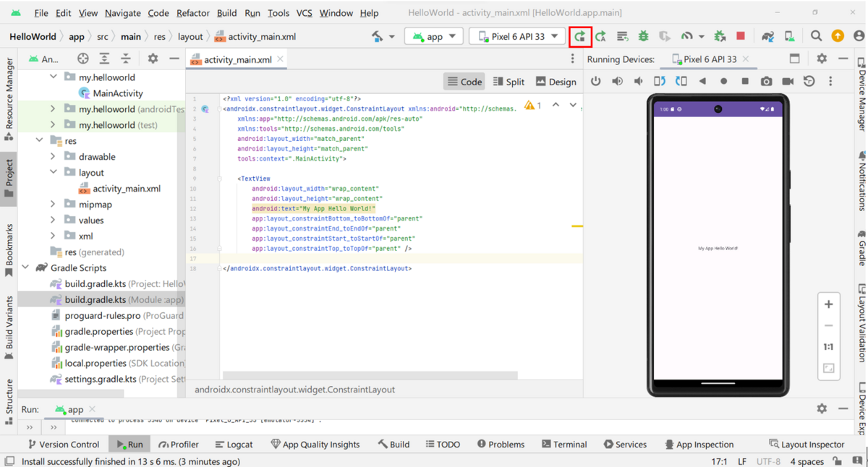Toggle Build Variants tool window

[x=9, y=327]
